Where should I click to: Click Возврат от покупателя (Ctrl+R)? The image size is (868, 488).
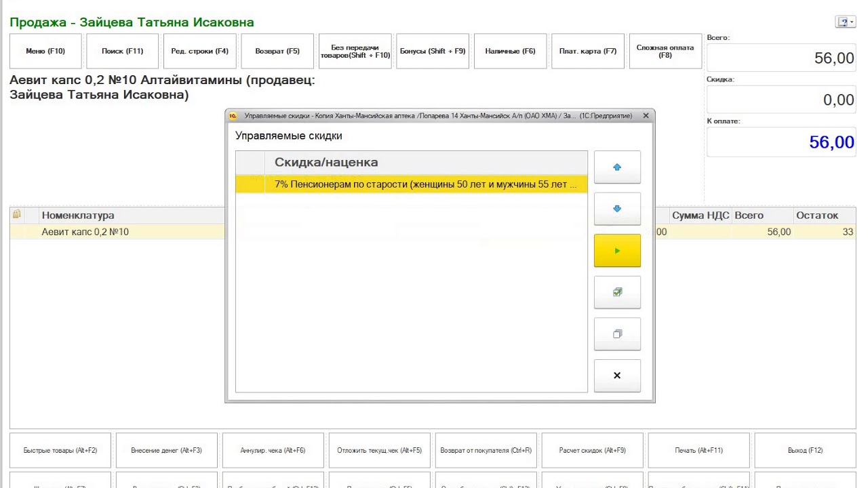pyautogui.click(x=486, y=451)
